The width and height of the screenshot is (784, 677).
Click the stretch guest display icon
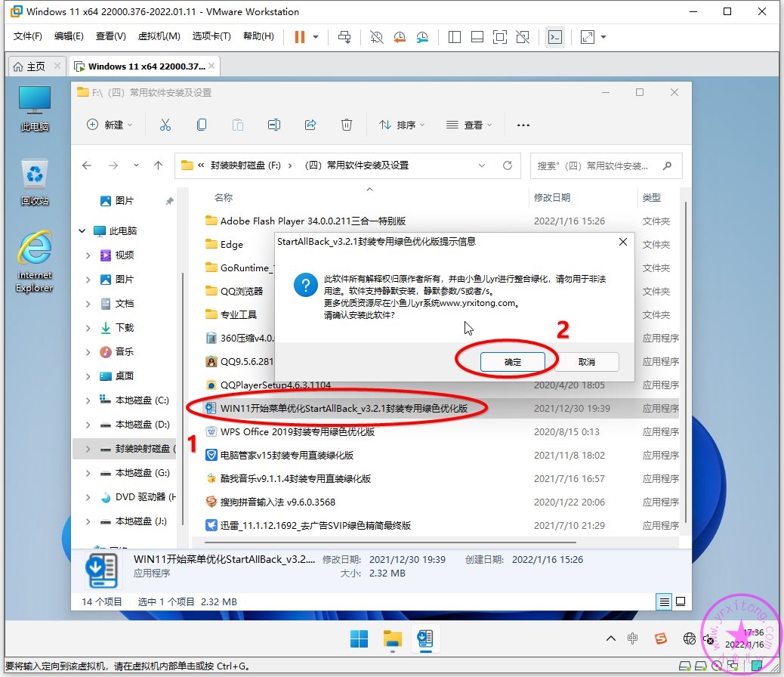tap(587, 37)
